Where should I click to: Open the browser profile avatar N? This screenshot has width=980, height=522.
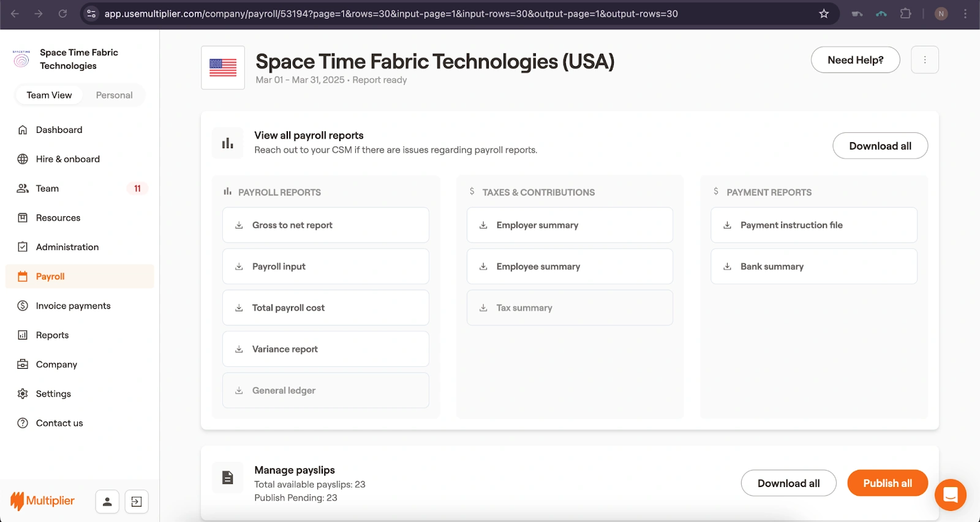(x=941, y=13)
